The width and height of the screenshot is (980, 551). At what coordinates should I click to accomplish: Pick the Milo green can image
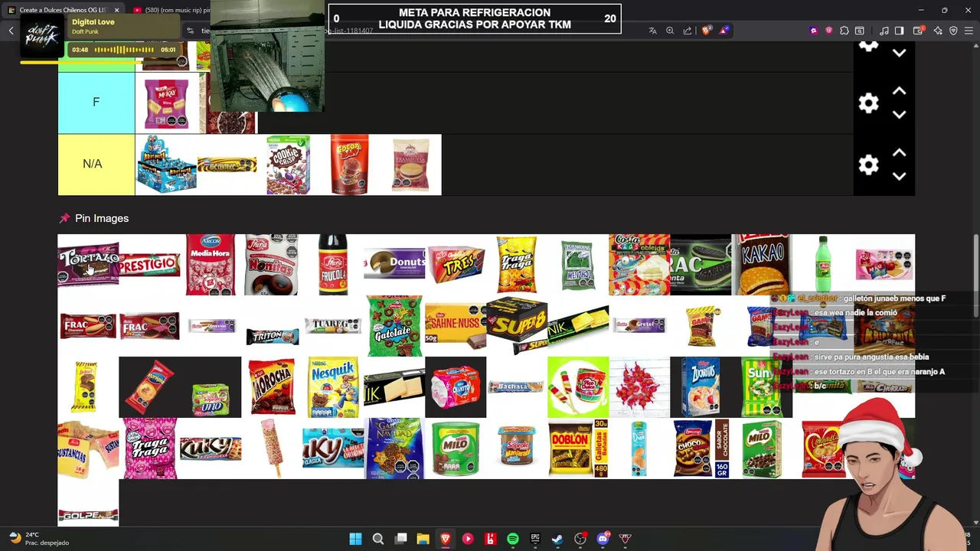[456, 448]
